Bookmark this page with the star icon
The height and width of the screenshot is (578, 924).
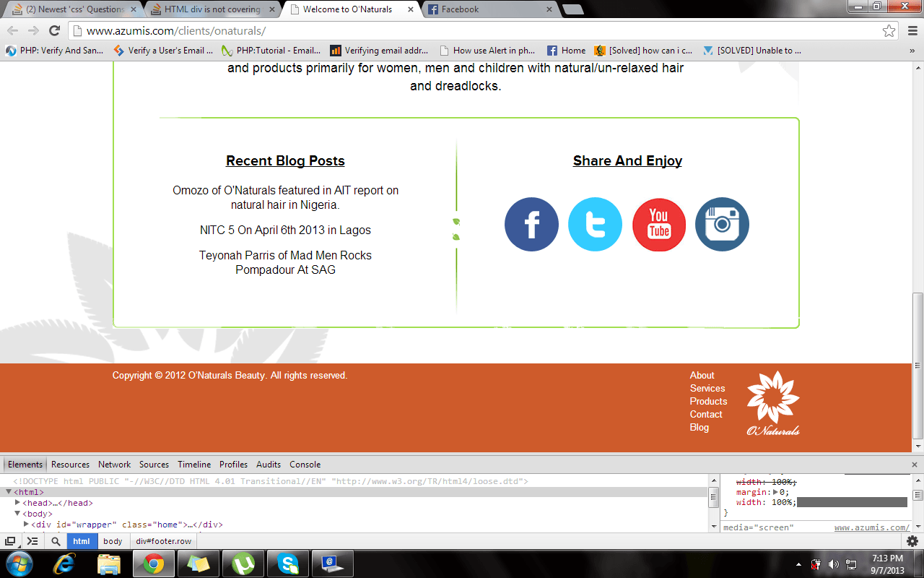pyautogui.click(x=889, y=30)
